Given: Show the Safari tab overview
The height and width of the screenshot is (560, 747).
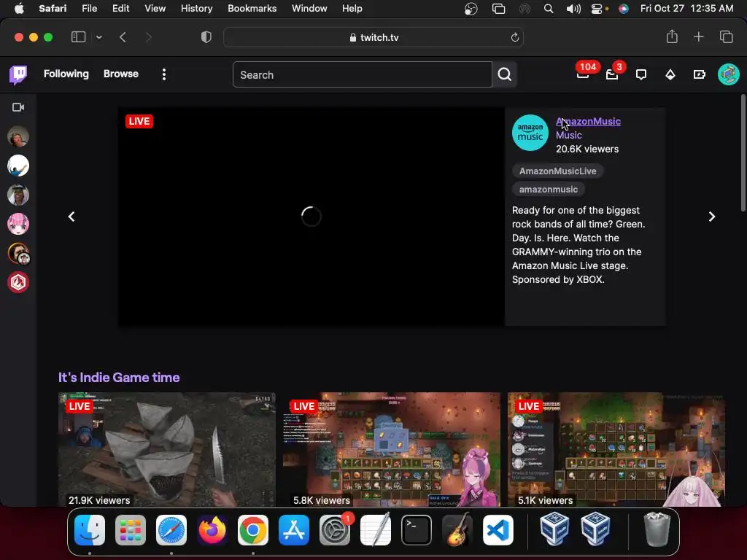Looking at the screenshot, I should click(726, 36).
